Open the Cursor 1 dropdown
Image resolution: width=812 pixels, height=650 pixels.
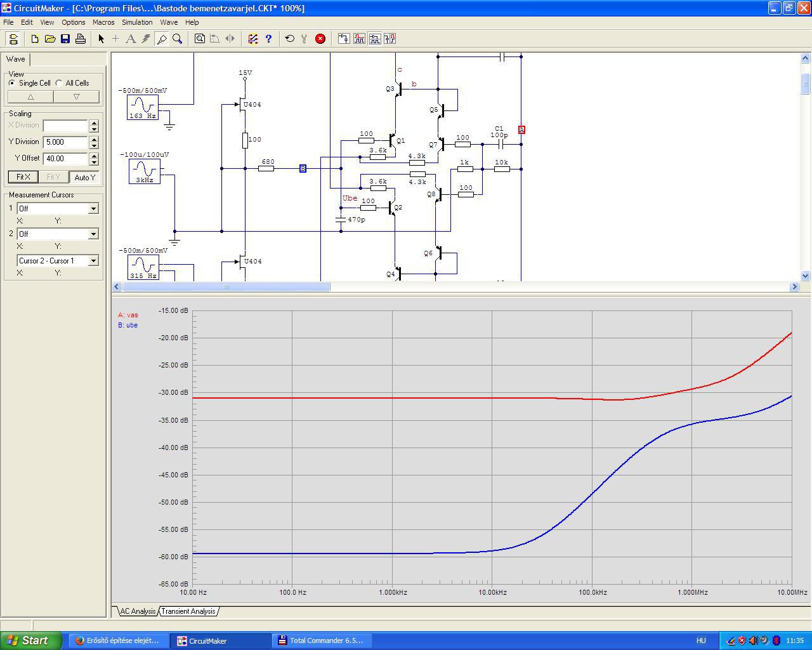93,208
